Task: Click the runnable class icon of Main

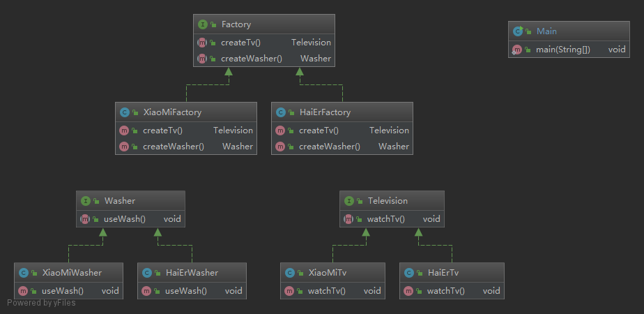Action: (x=518, y=31)
